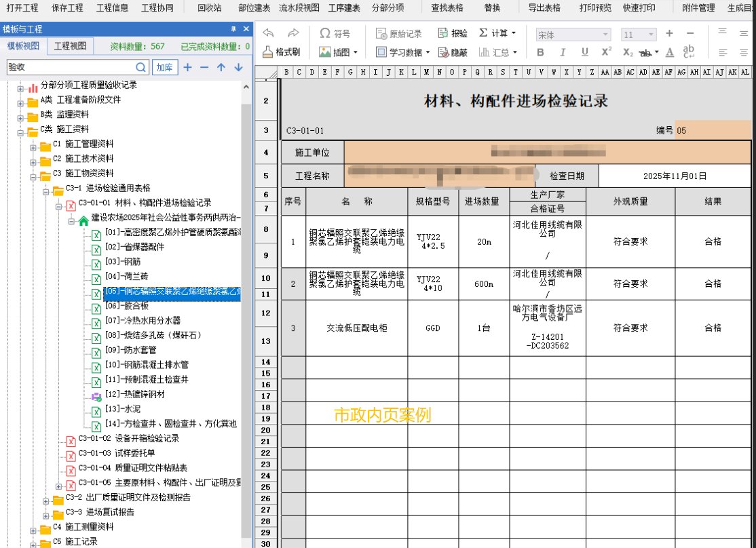The width and height of the screenshot is (756, 548).
Task: Click the undo arrow icon
Action: click(x=268, y=32)
